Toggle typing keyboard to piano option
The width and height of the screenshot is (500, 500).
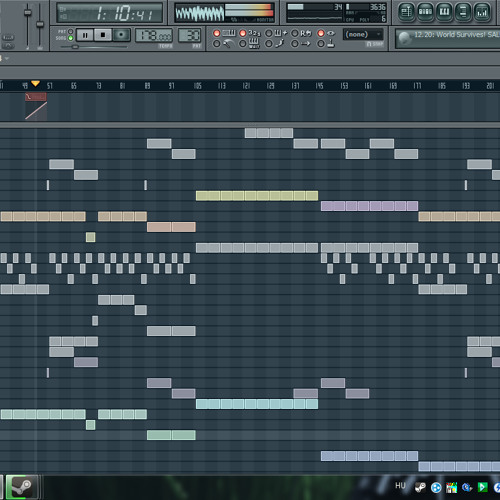pyautogui.click(x=225, y=33)
